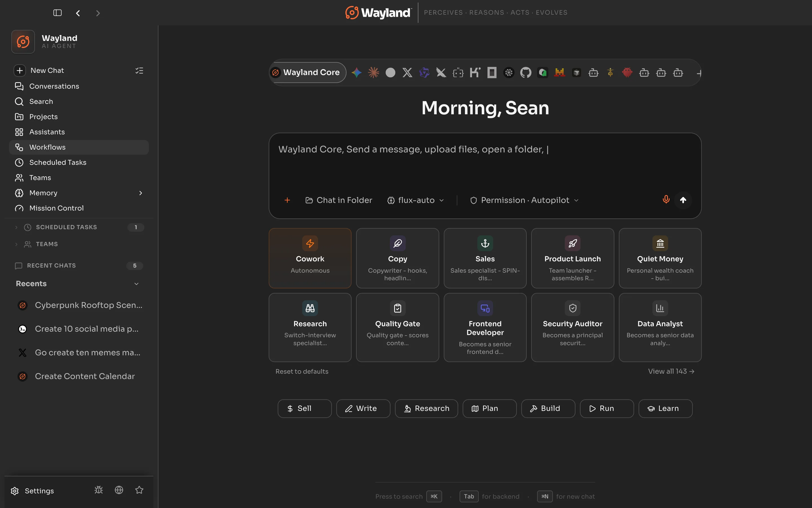Click the Run category button
812x508 pixels.
click(x=607, y=409)
